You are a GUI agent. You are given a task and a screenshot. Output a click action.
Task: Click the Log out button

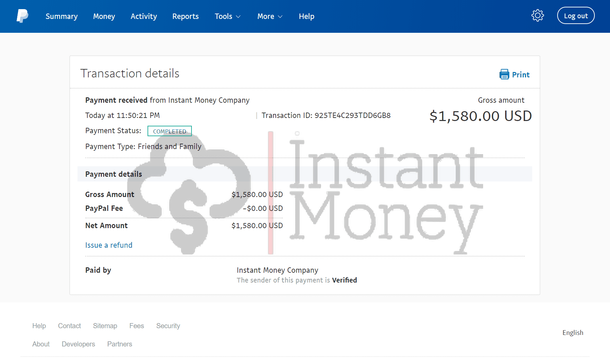(x=576, y=16)
